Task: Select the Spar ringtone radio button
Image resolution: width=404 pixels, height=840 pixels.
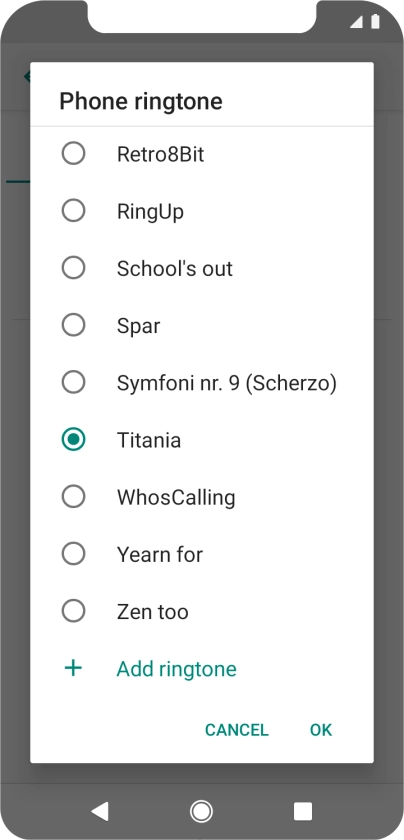Action: pos(73,325)
